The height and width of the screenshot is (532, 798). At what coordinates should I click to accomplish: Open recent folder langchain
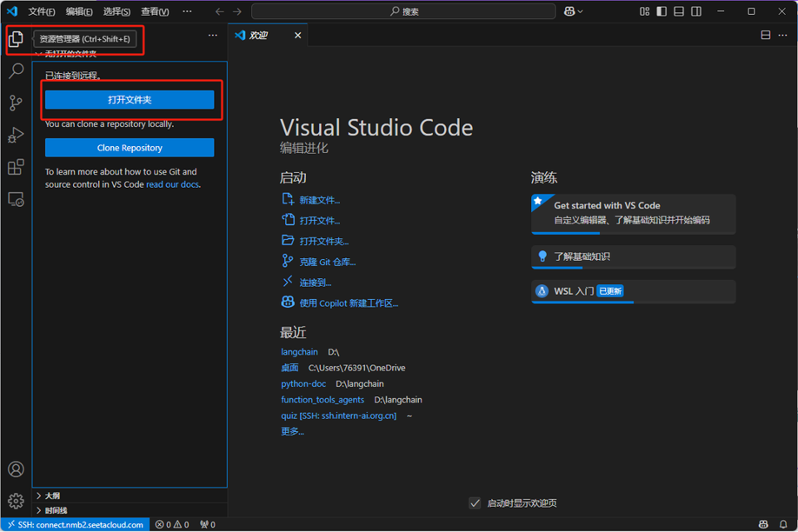click(299, 352)
